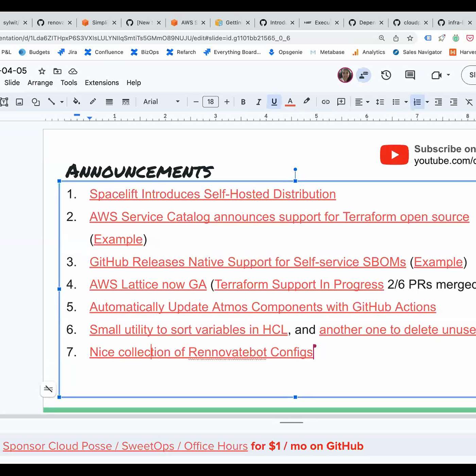Open the Extensions menu
The width and height of the screenshot is (476, 476).
(x=102, y=83)
